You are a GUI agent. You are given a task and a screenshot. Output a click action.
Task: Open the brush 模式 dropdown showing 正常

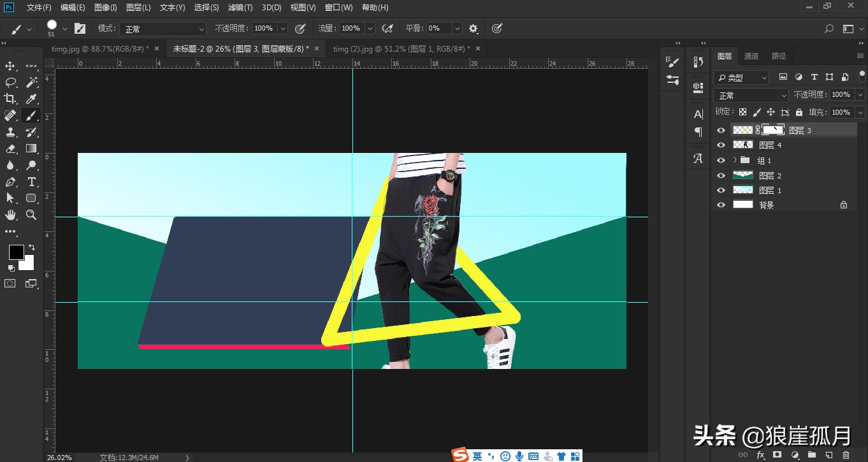[164, 29]
